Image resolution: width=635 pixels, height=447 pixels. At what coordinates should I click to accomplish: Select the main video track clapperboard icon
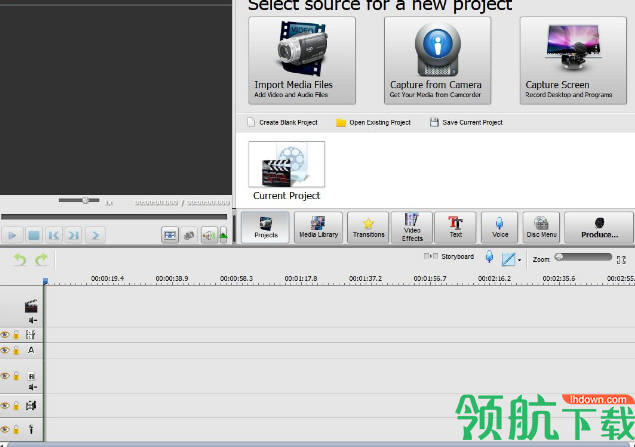click(31, 306)
